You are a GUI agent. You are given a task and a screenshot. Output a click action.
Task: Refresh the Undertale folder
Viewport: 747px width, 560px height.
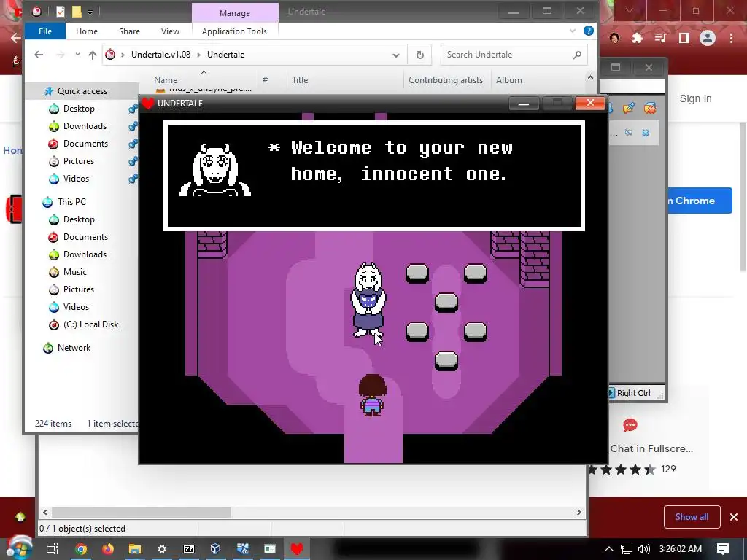(419, 55)
